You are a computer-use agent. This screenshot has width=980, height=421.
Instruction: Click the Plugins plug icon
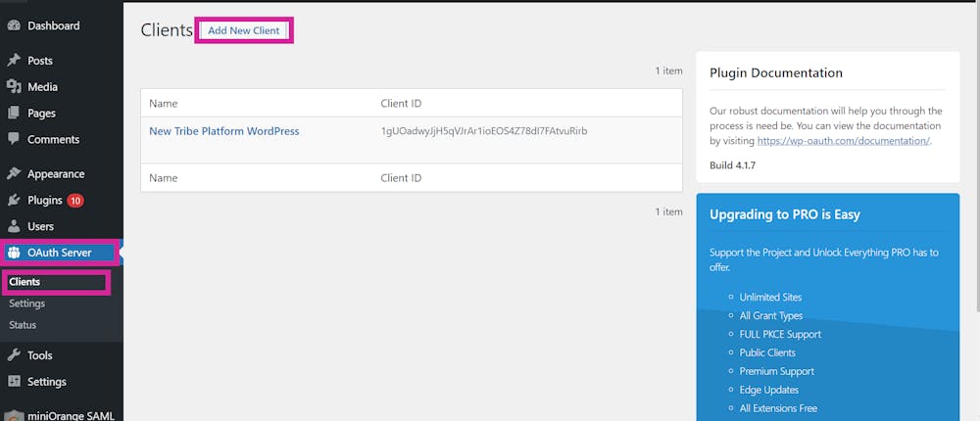pyautogui.click(x=14, y=201)
